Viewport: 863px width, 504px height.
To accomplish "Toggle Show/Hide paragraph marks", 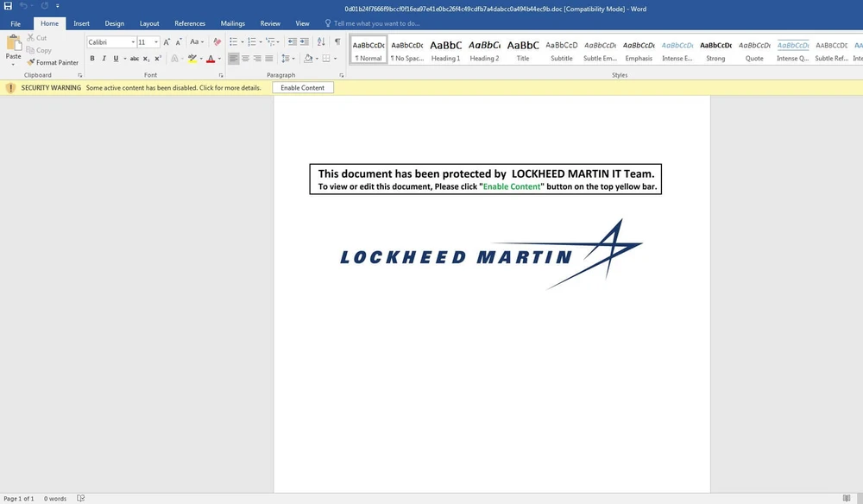I will point(337,41).
